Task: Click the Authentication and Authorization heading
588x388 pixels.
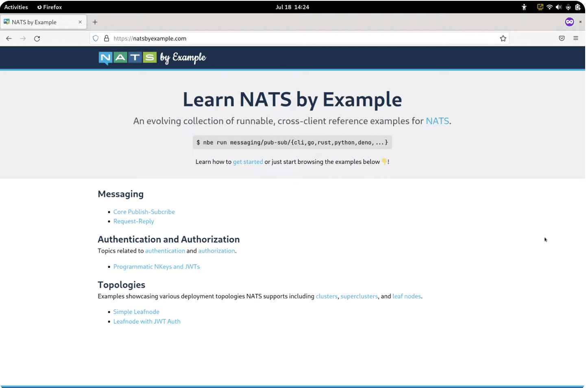Action: tap(169, 239)
